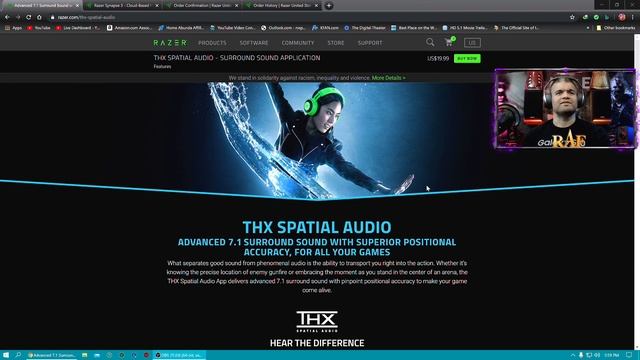
Task: Open the site search magnifier icon
Action: 430,42
